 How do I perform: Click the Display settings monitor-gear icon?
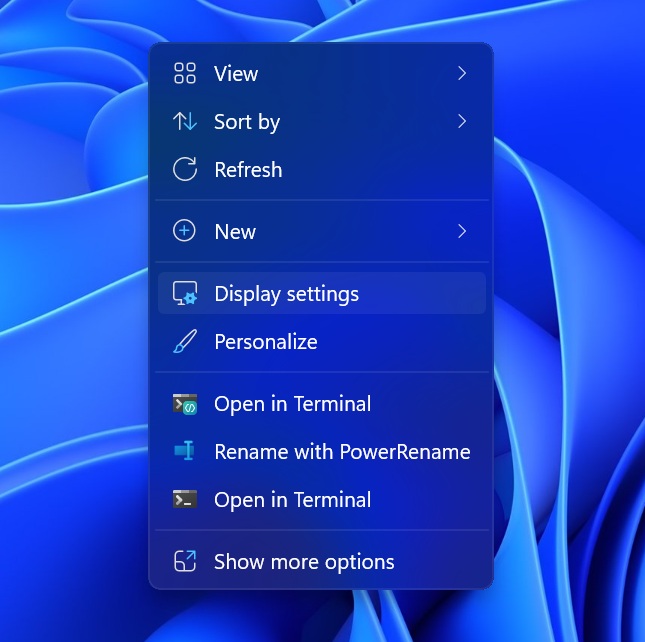[x=185, y=293]
